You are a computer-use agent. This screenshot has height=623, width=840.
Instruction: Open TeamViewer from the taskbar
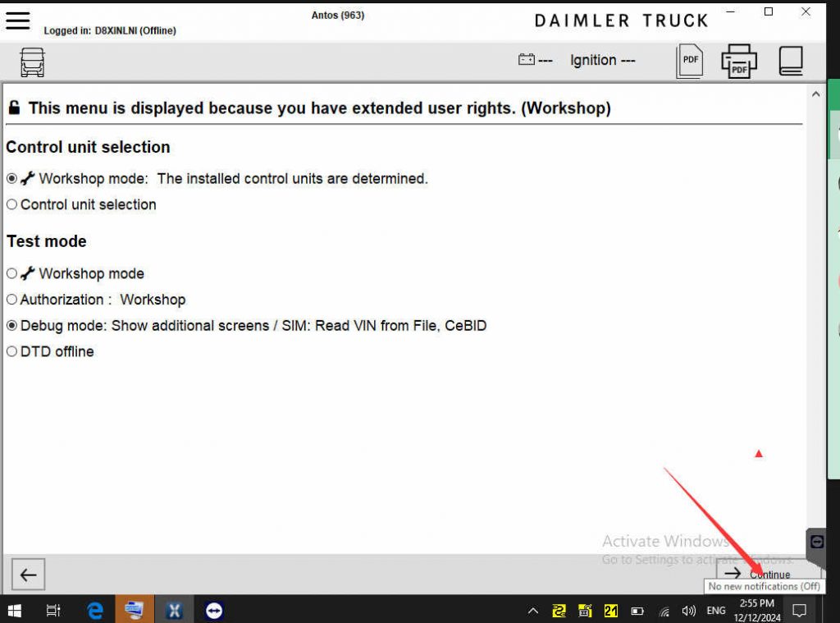[214, 610]
